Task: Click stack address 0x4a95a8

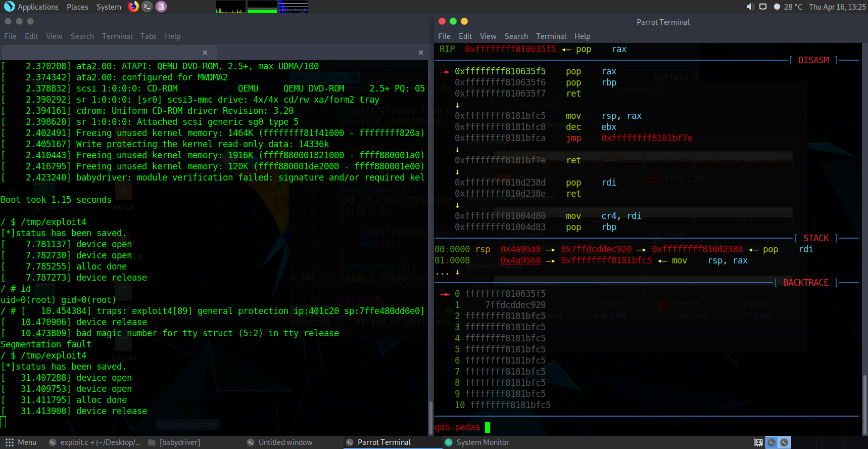Action: [520, 249]
